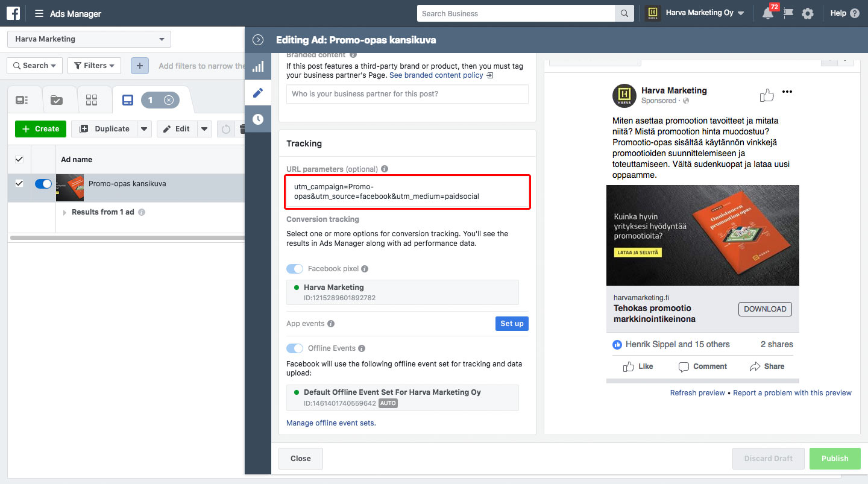The width and height of the screenshot is (868, 484).
Task: Click thumbs-up icon at preview header
Action: [766, 95]
